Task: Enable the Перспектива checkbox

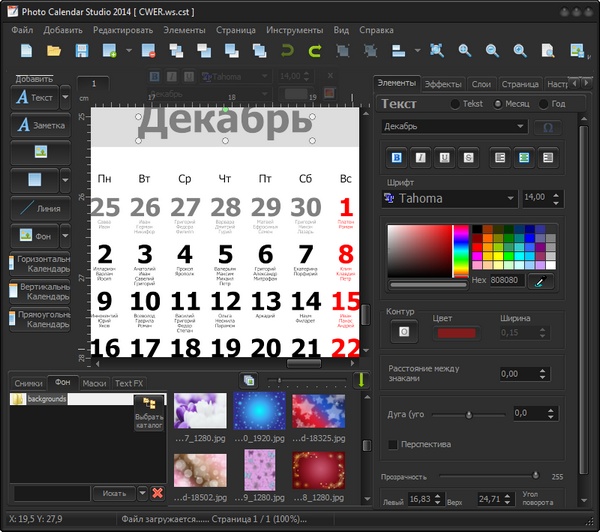Action: 393,444
